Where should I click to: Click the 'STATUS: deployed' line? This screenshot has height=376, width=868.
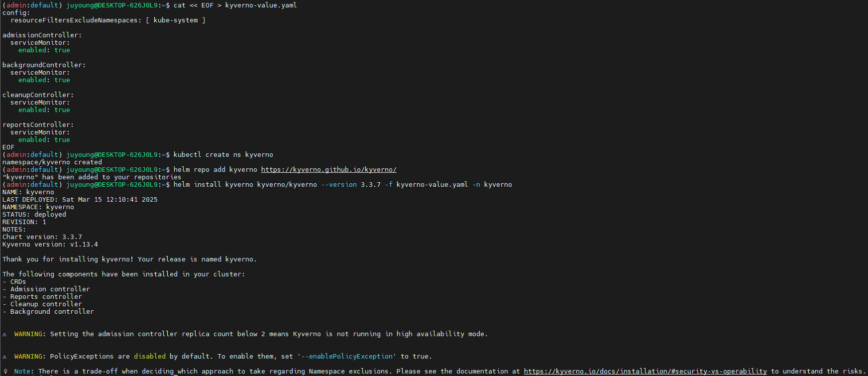coord(34,215)
